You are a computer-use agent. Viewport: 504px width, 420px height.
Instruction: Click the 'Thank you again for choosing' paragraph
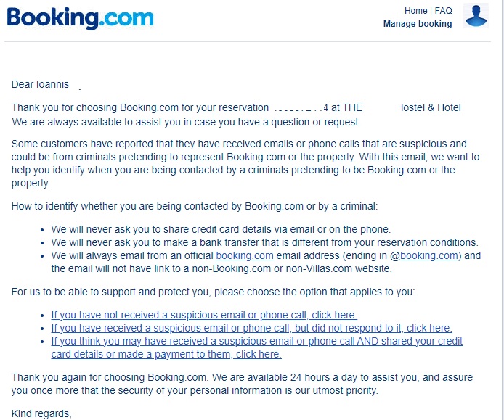click(242, 384)
